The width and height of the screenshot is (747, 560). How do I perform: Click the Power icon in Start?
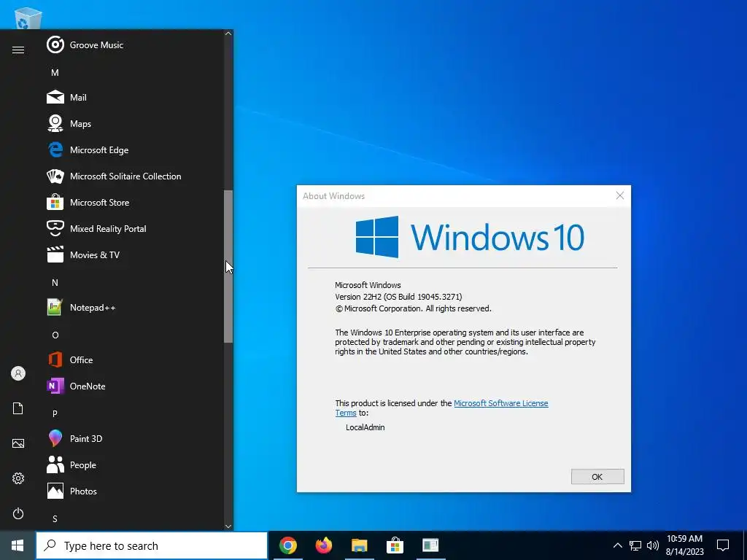pyautogui.click(x=18, y=513)
